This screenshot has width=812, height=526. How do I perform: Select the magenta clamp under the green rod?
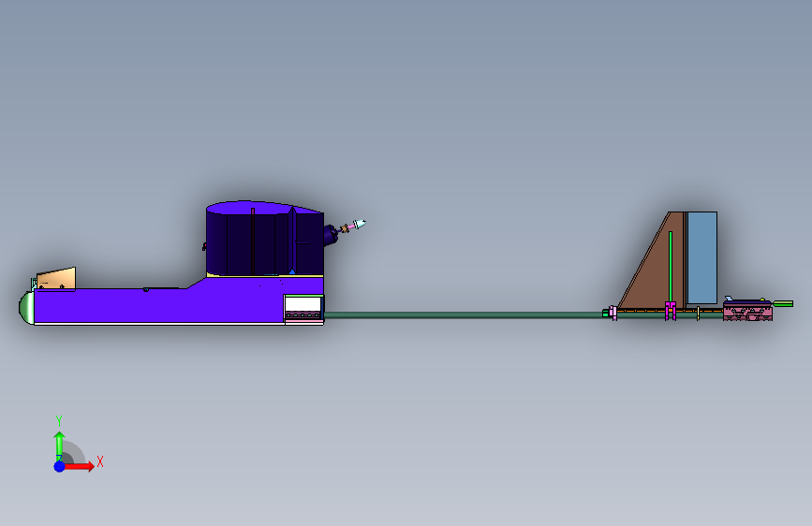tap(671, 311)
